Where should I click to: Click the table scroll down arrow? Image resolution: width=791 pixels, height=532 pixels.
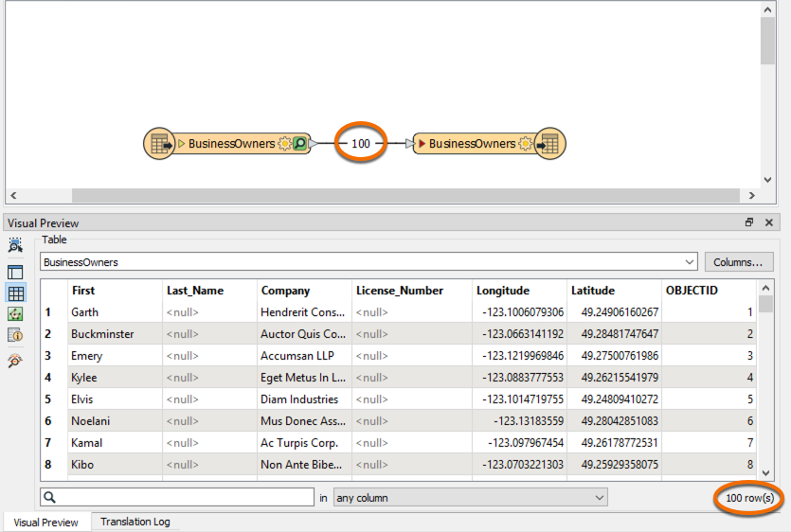(x=765, y=473)
